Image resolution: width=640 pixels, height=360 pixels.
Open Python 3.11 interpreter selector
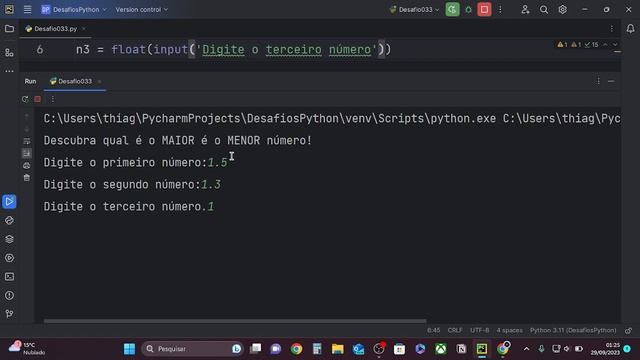click(x=573, y=330)
